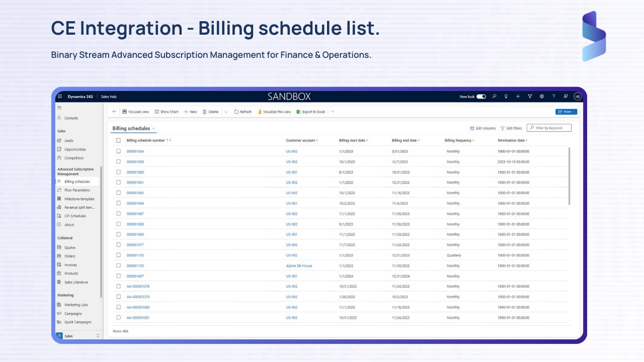Image resolution: width=644 pixels, height=362 pixels.
Task: Open Competitors in the sidebar
Action: point(74,158)
